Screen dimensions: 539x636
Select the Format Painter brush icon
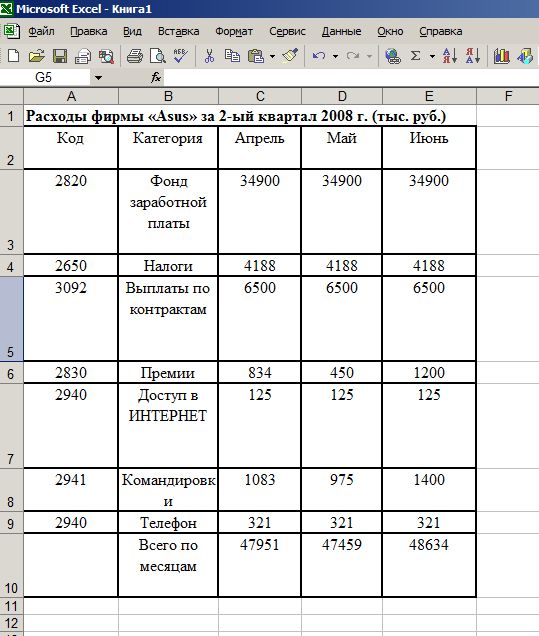pyautogui.click(x=290, y=56)
